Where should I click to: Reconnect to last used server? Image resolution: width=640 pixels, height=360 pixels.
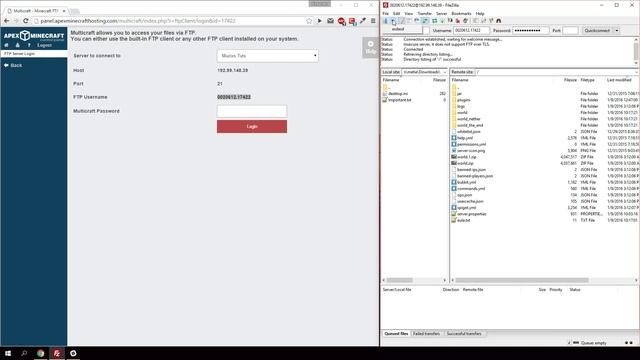pos(465,20)
